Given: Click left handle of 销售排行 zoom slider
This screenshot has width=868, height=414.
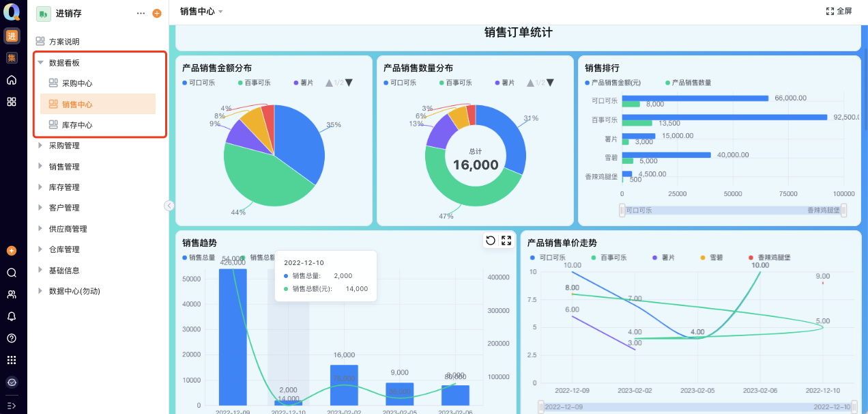Looking at the screenshot, I should point(622,210).
